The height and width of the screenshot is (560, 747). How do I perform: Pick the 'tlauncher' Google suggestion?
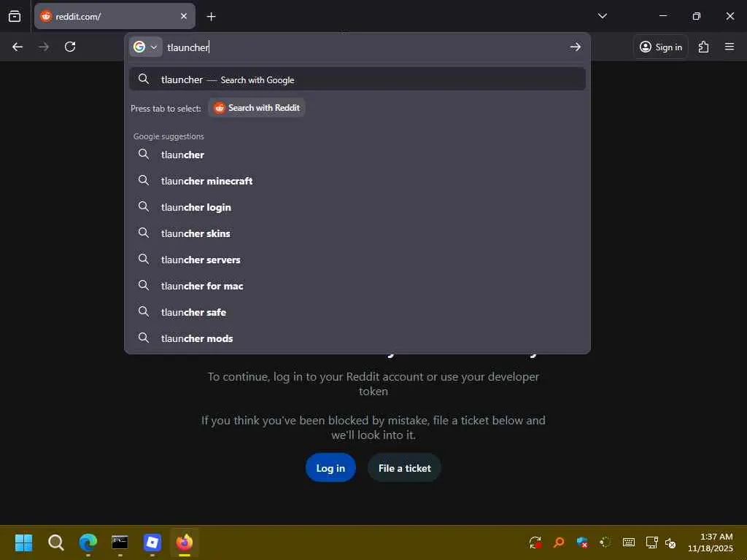point(357,155)
